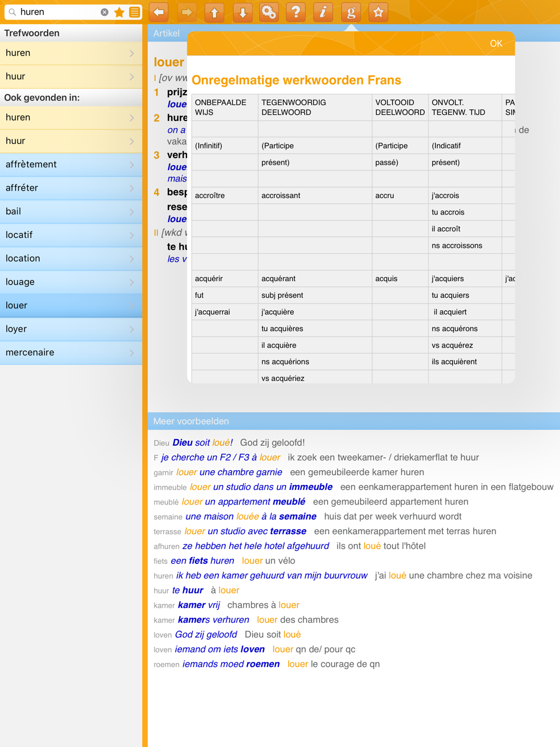Viewport: 560px width, 747px height.
Task: Select 'louage' in the results list
Action: pyautogui.click(x=71, y=282)
